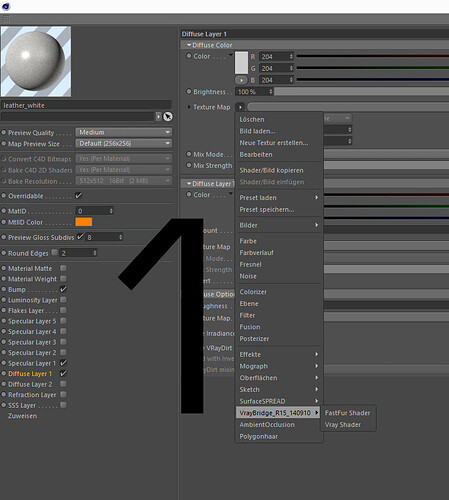Viewport: 449px width, 500px height.
Task: Open the SurfaceSPREAD submenu
Action: pyautogui.click(x=279, y=401)
